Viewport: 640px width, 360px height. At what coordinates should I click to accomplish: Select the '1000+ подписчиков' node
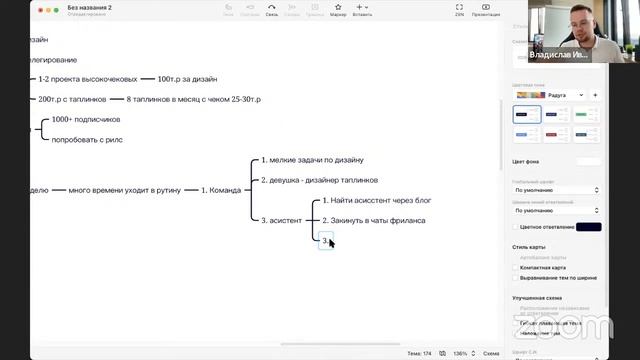click(x=86, y=120)
